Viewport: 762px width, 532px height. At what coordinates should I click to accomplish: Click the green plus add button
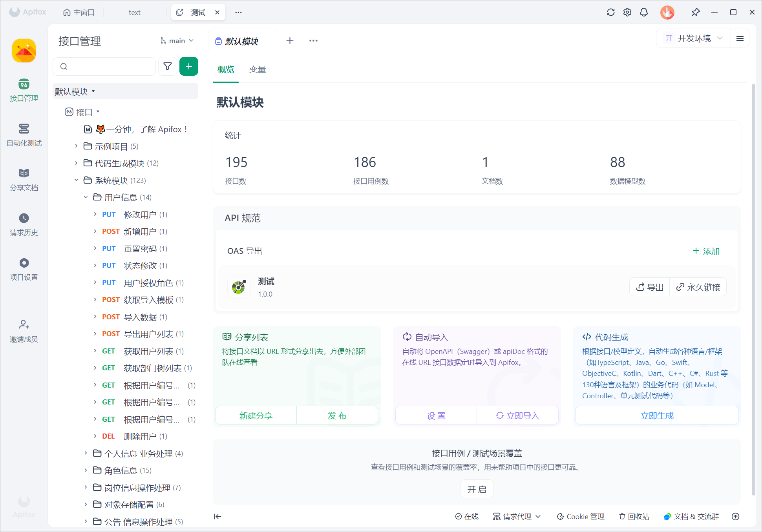click(189, 66)
